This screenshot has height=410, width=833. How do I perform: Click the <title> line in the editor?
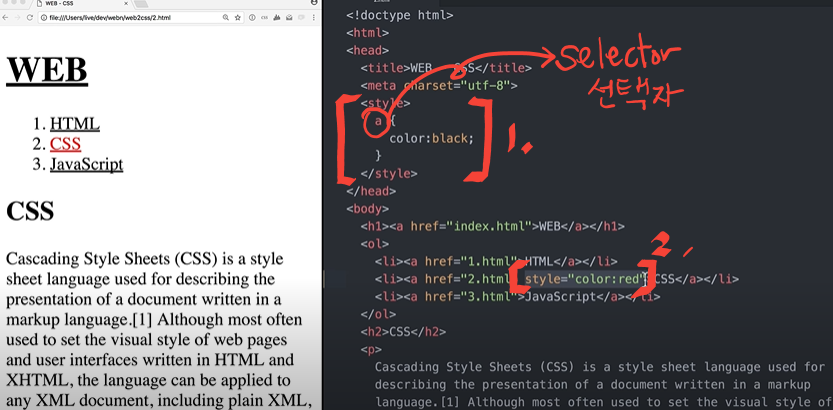[446, 68]
